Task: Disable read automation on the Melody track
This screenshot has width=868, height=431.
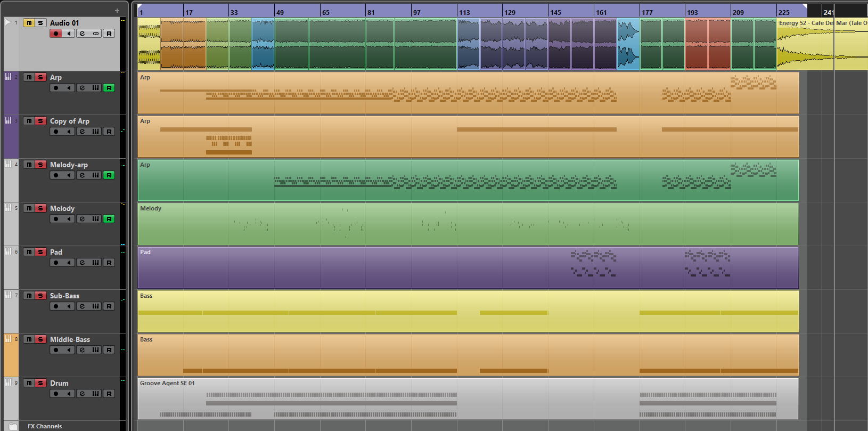Action: pos(109,219)
